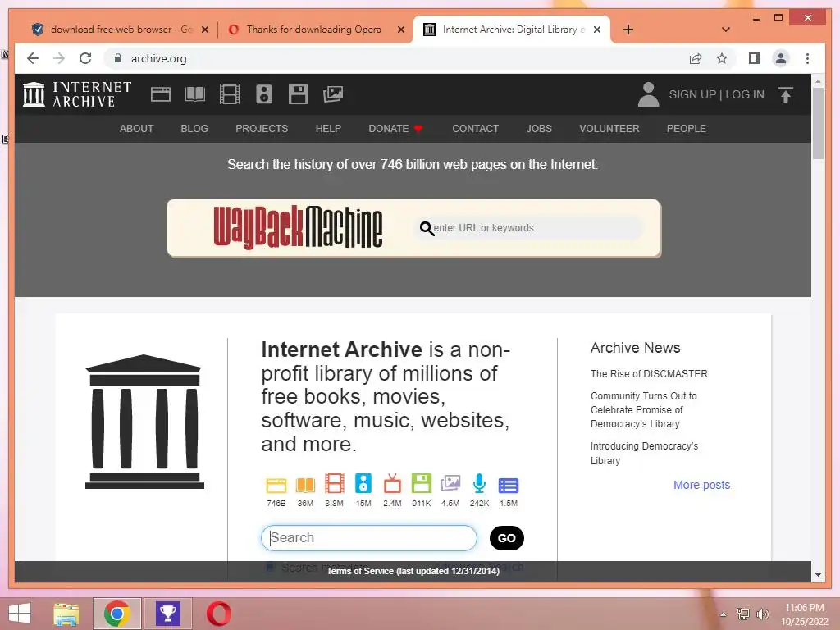
Task: Open the CONTACT menu item
Action: (x=475, y=129)
